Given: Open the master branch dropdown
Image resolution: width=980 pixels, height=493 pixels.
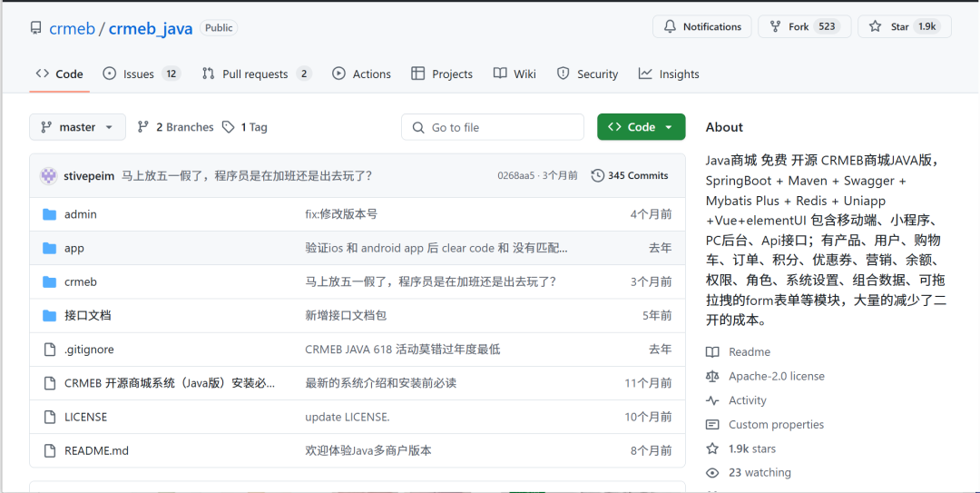Looking at the screenshot, I should coord(77,127).
